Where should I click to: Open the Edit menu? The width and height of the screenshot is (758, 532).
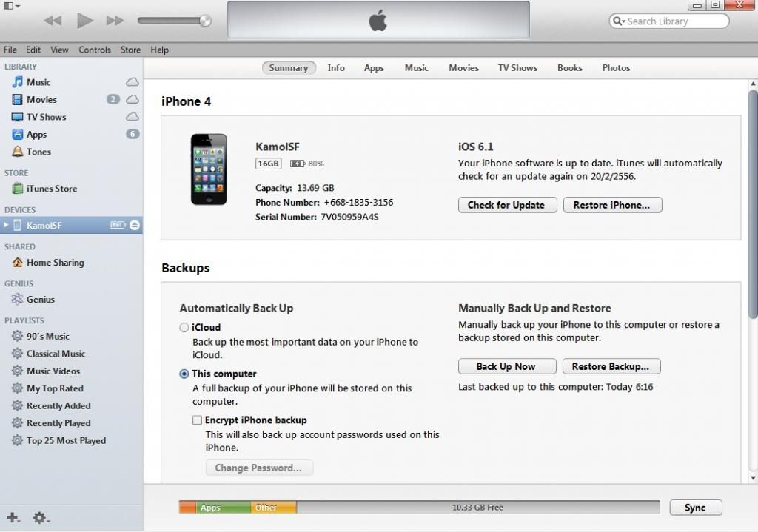[x=33, y=50]
